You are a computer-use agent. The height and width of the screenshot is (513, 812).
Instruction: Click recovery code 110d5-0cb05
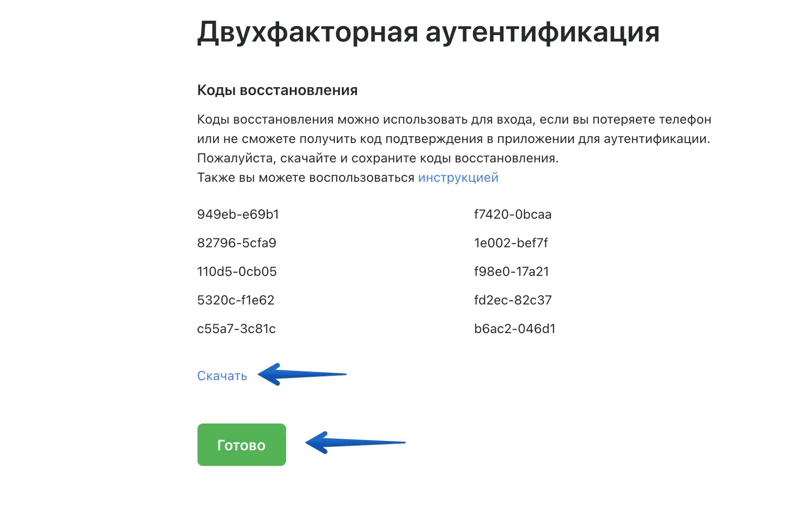click(x=237, y=272)
